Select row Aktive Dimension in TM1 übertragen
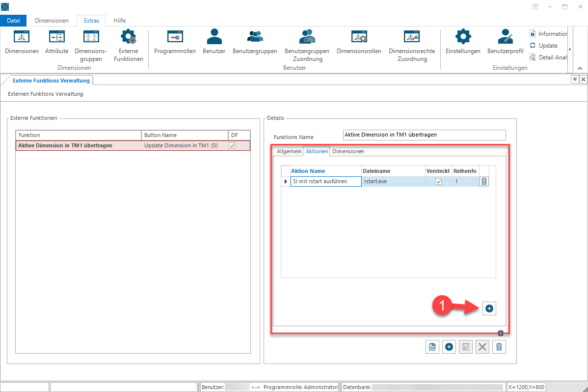Image resolution: width=588 pixels, height=392 pixels. [x=133, y=146]
